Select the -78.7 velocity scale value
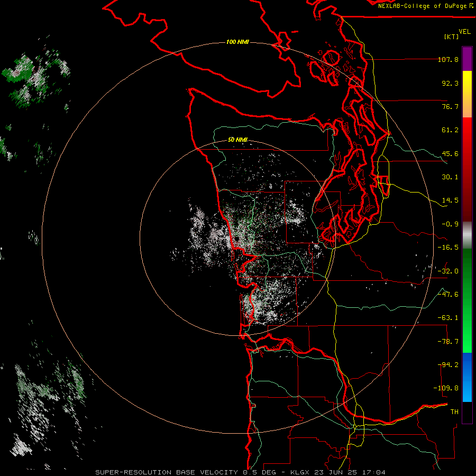 [448, 342]
